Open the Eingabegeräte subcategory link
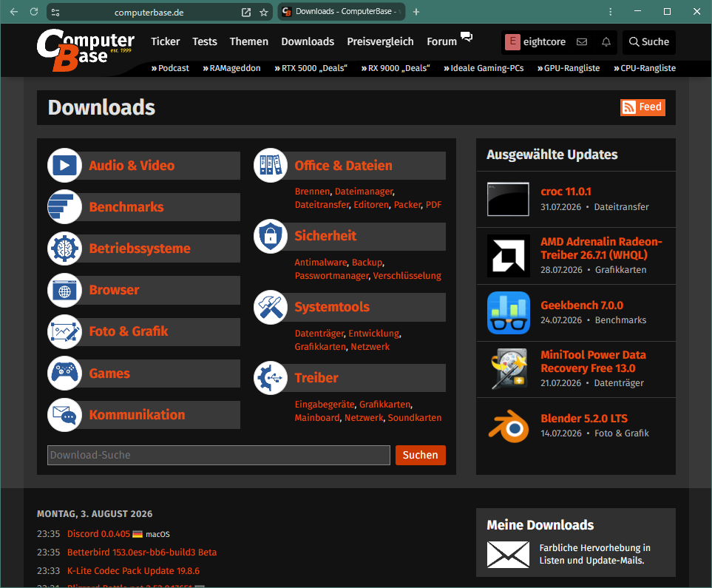 (x=325, y=404)
